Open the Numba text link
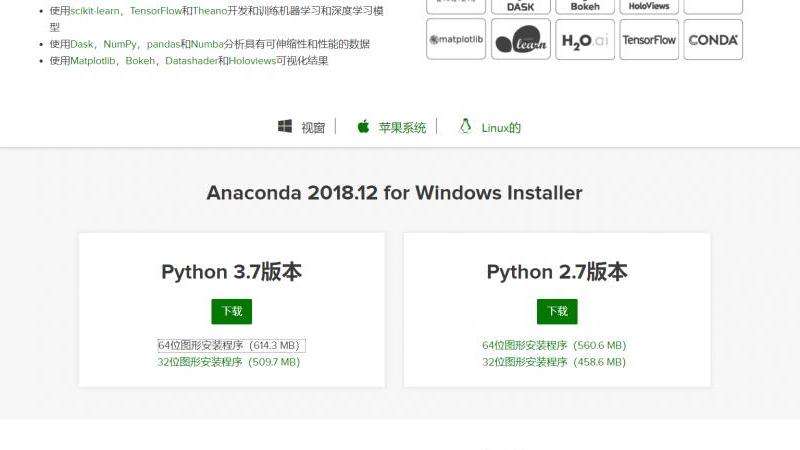The height and width of the screenshot is (450, 800). point(207,44)
